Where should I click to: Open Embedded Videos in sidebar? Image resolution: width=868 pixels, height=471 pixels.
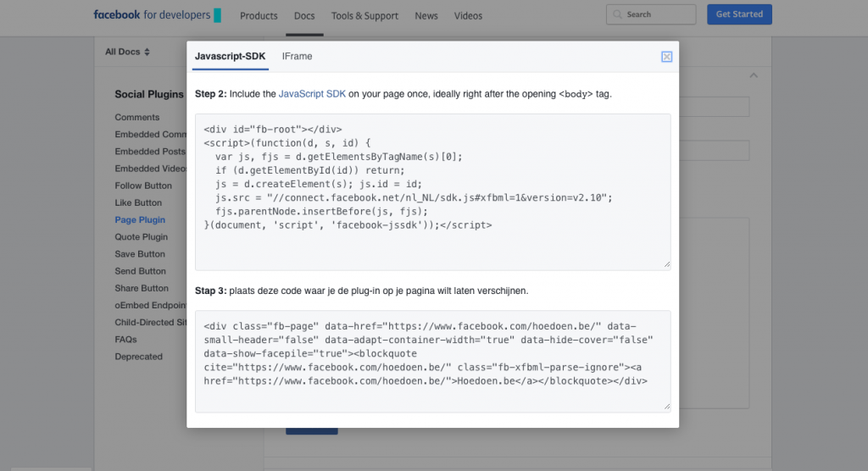click(x=151, y=169)
